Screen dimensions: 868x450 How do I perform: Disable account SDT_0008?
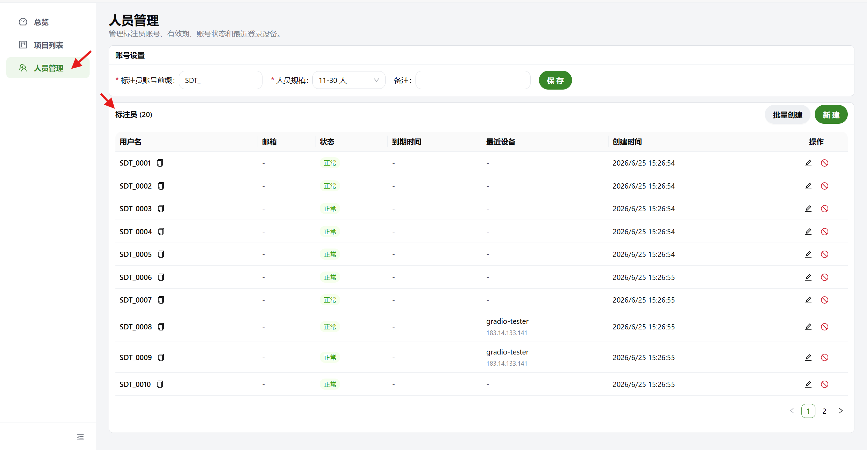pos(824,327)
